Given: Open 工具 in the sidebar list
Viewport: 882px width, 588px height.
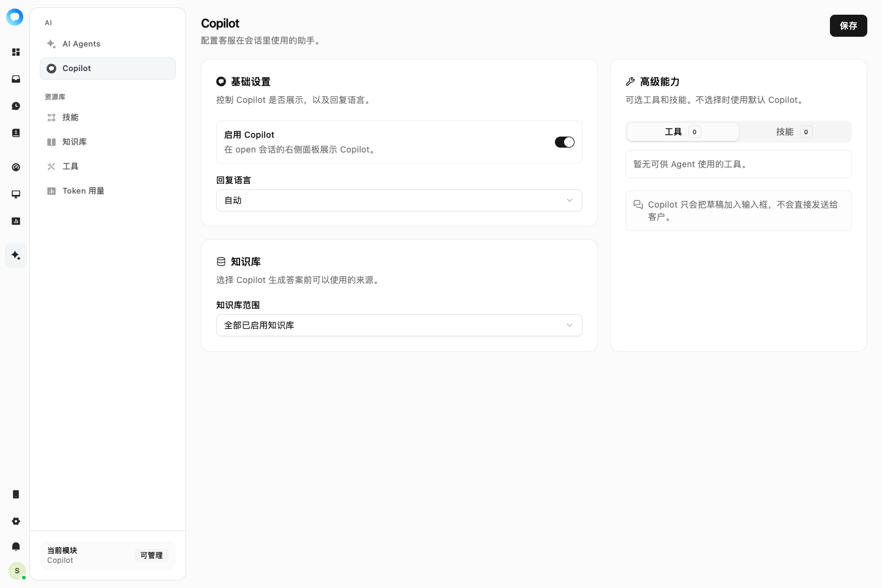Looking at the screenshot, I should [108, 167].
